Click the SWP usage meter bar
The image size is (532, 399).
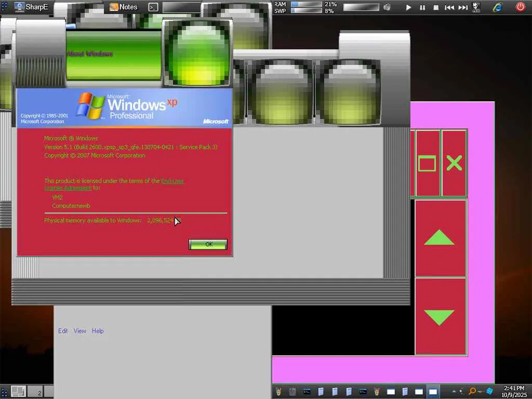pos(307,10)
